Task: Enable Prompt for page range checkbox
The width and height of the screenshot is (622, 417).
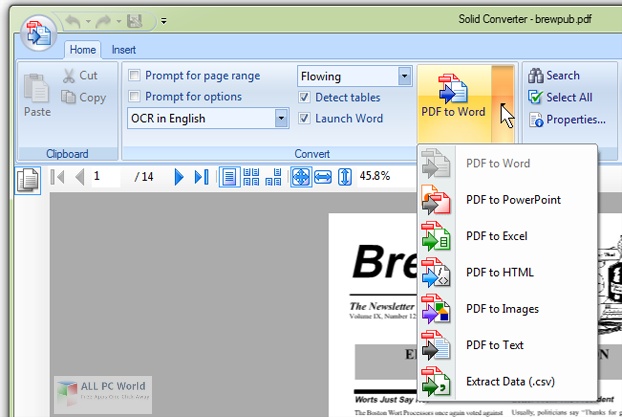Action: (134, 75)
